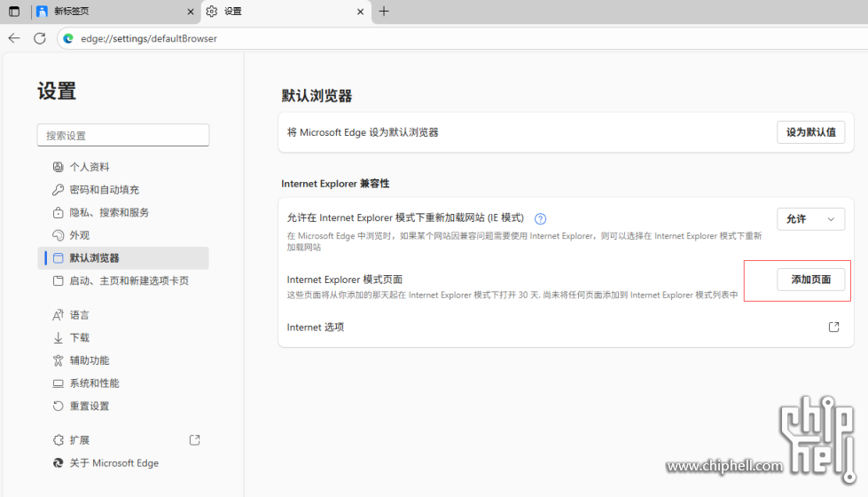Viewport: 868px width, 497px height.
Task: Switch to the 新标签页 tab
Action: 116,12
